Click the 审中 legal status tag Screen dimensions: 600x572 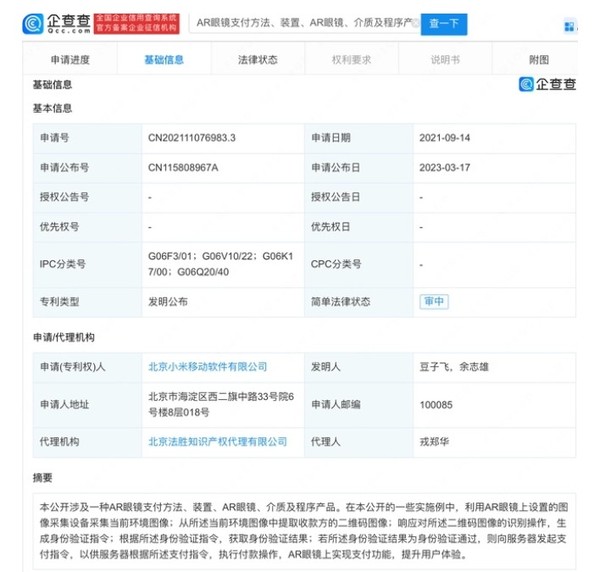pyautogui.click(x=434, y=301)
